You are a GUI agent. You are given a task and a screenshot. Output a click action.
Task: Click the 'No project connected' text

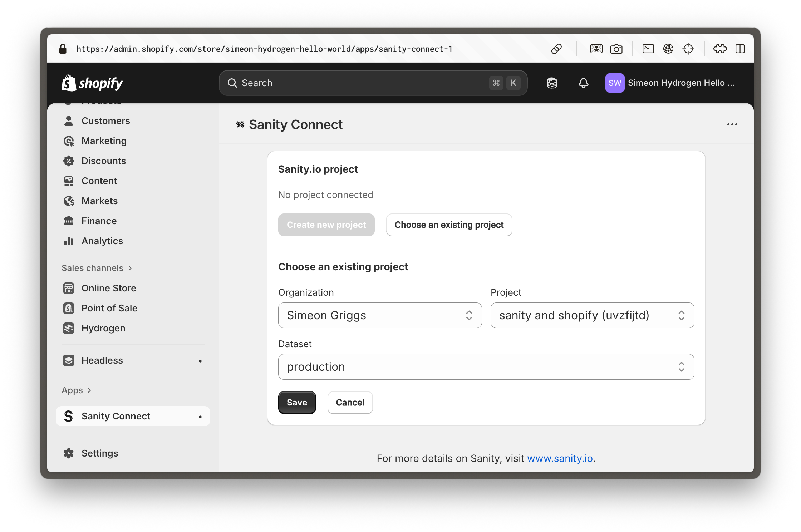[x=325, y=195]
